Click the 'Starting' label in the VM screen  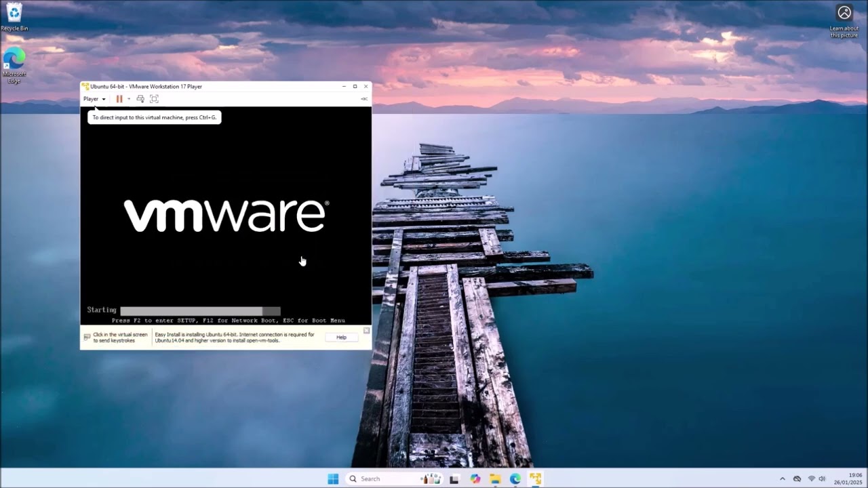(102, 310)
